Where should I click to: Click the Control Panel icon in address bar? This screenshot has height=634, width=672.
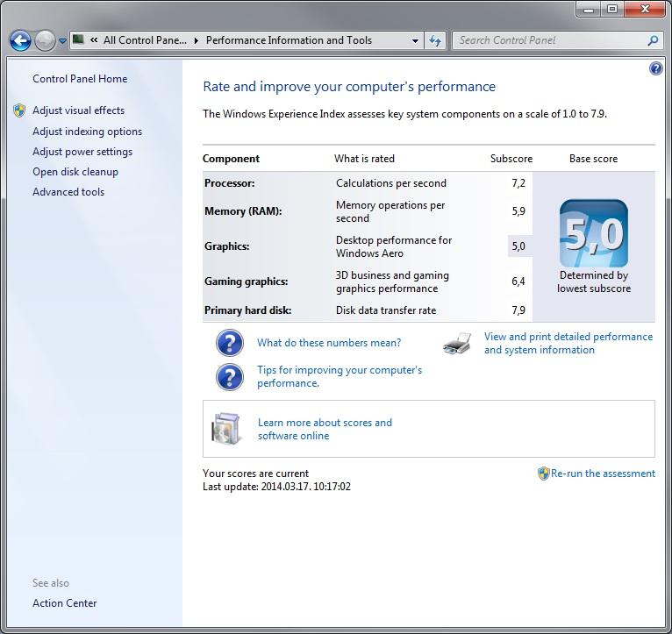click(x=78, y=39)
